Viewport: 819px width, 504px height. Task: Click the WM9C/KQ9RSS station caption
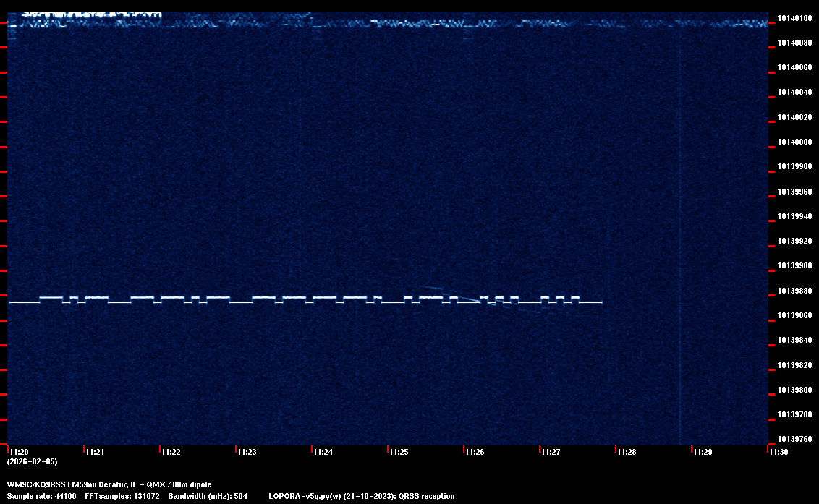[x=109, y=484]
